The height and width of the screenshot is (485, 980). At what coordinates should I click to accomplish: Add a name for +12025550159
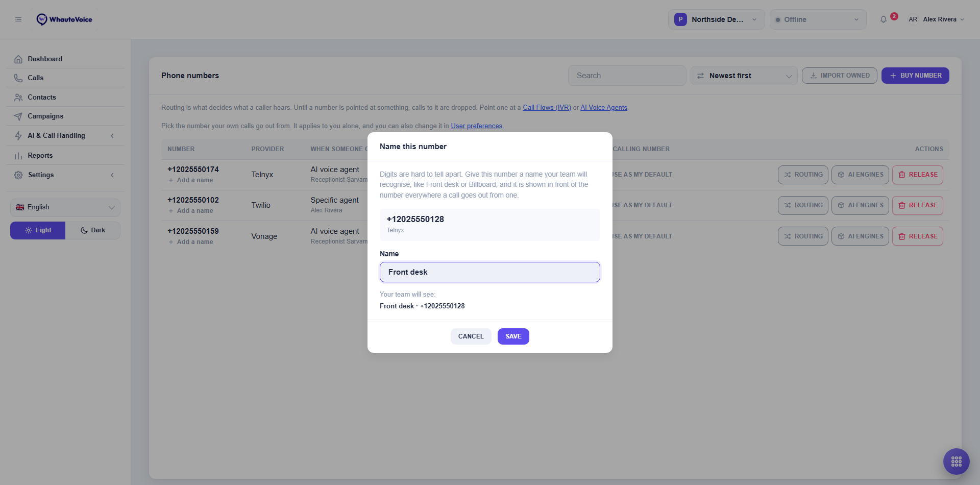click(x=191, y=242)
